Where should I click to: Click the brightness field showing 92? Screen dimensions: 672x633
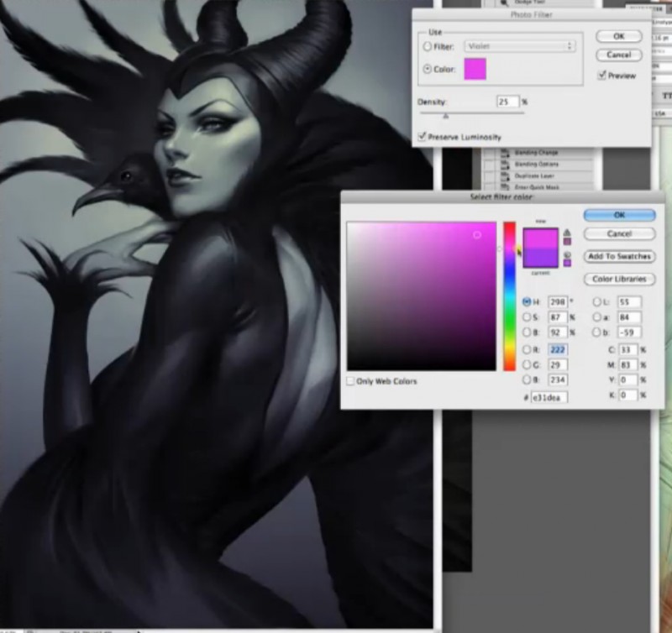tap(558, 332)
